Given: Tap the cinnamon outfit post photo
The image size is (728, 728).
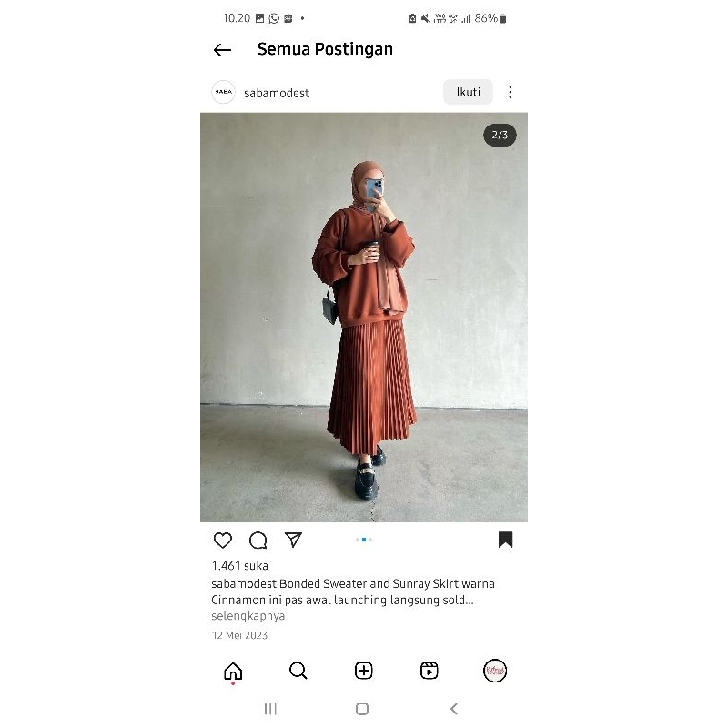Looking at the screenshot, I should pos(364,317).
